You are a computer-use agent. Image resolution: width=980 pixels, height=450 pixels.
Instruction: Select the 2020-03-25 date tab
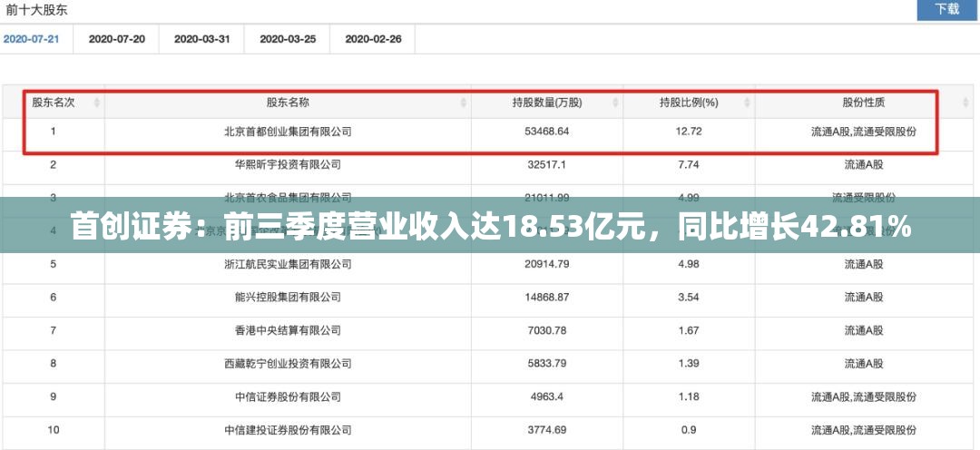pos(288,39)
